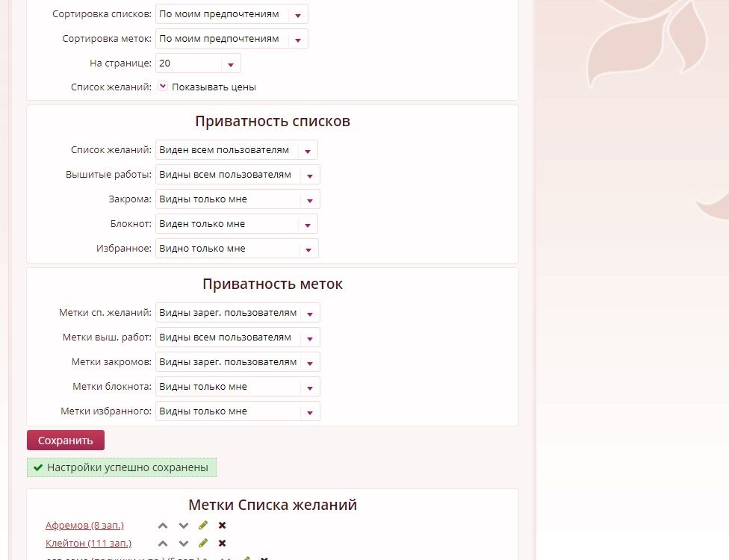
Task: Toggle the Показывать цены checkbox
Action: pyautogui.click(x=163, y=87)
